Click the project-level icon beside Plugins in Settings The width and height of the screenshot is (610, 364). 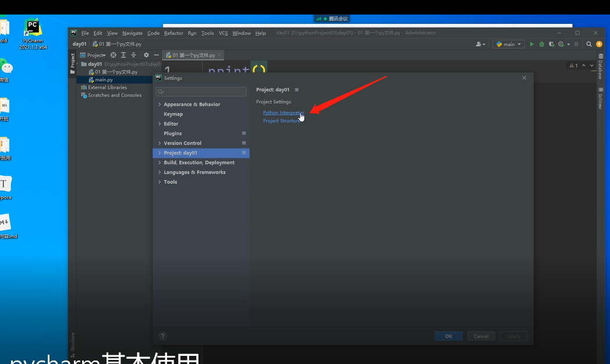point(244,133)
